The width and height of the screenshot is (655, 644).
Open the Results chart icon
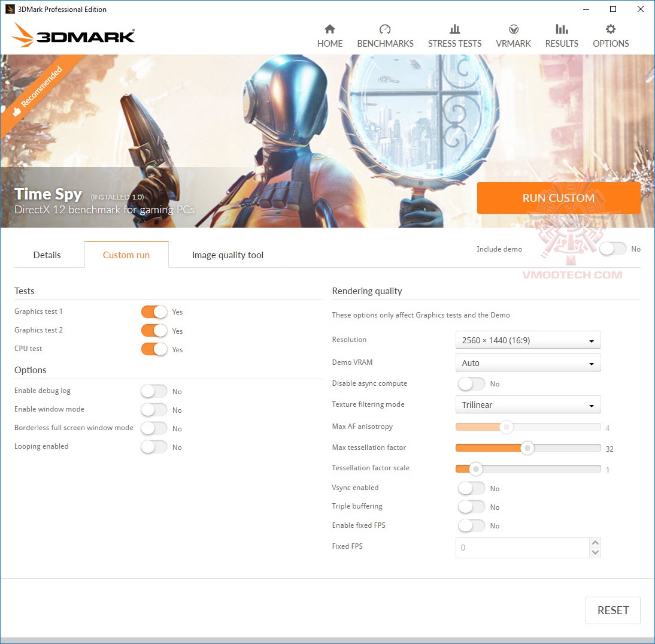562,29
